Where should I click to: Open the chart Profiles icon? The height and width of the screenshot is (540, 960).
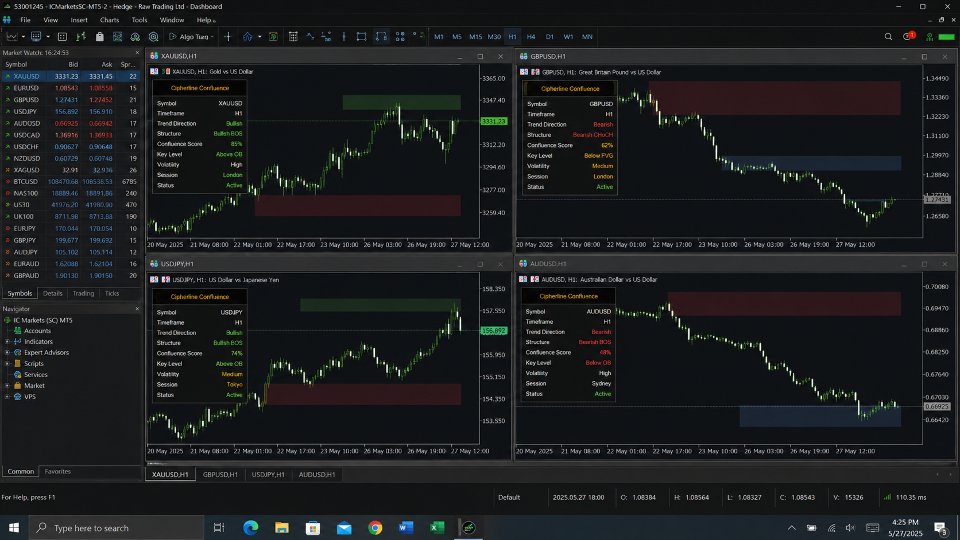[36, 37]
